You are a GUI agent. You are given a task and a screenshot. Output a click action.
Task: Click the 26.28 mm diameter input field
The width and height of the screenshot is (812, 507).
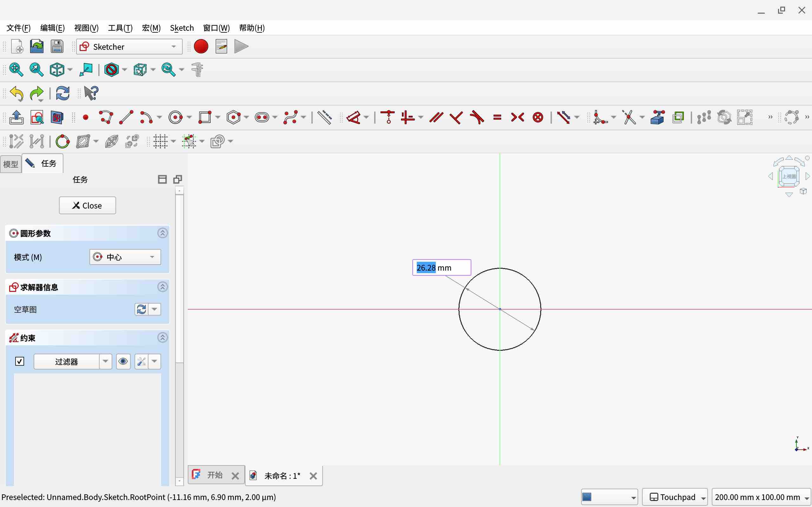click(x=441, y=267)
